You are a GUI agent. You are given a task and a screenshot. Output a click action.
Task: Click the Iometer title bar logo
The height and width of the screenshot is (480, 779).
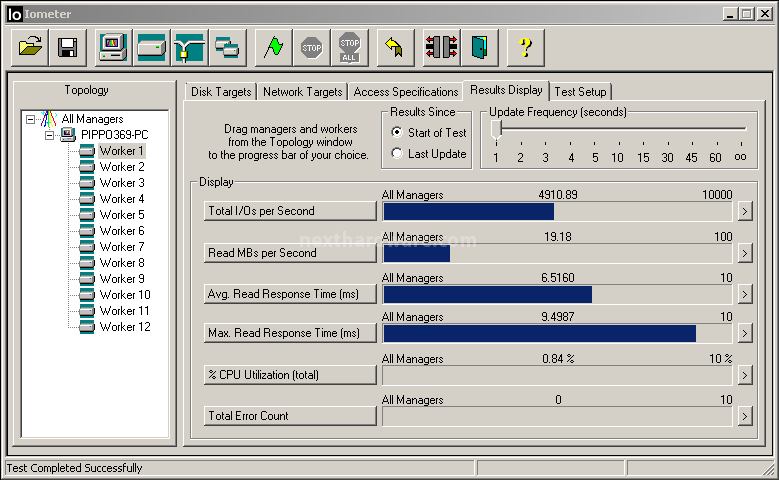coord(14,14)
